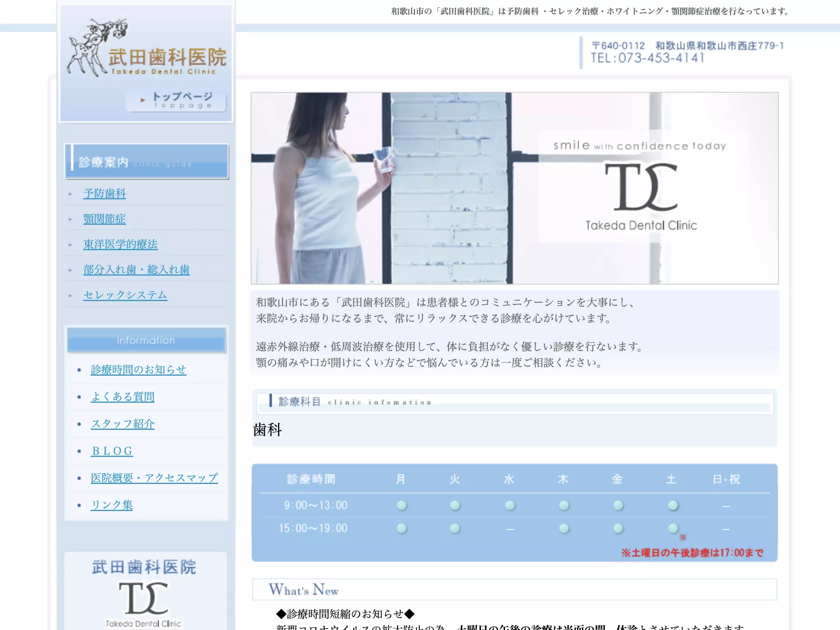Click the Takeda Dental Clinic deer logo
840x630 pixels.
pyautogui.click(x=146, y=48)
